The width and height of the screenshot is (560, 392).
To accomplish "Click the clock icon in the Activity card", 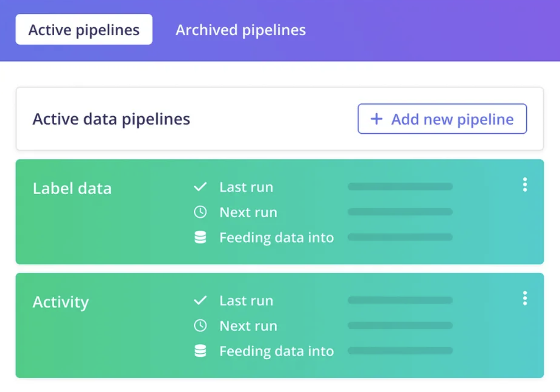I will point(201,325).
